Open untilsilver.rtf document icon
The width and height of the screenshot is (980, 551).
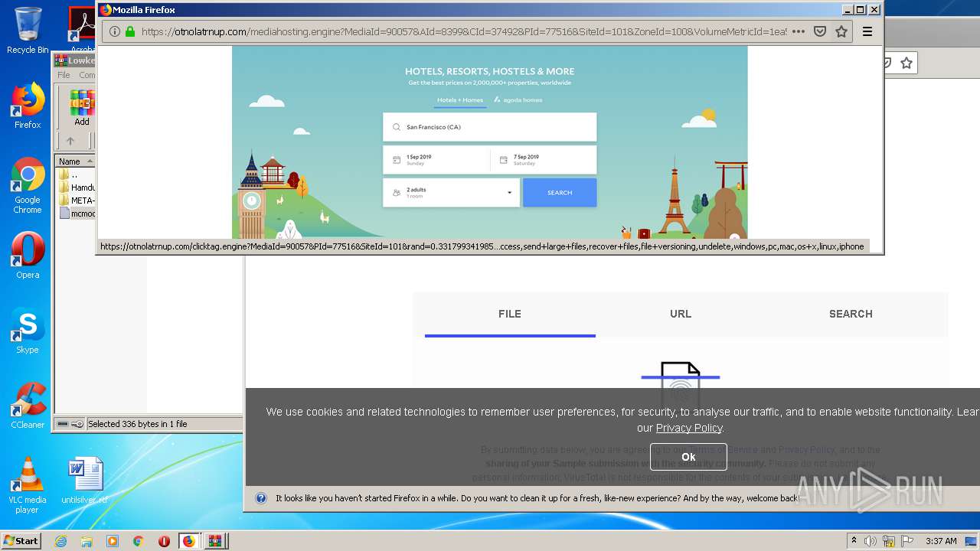[x=84, y=481]
